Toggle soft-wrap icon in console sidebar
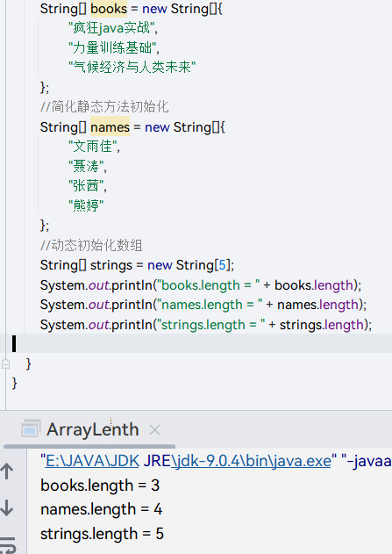392x554 pixels. pyautogui.click(x=8, y=545)
